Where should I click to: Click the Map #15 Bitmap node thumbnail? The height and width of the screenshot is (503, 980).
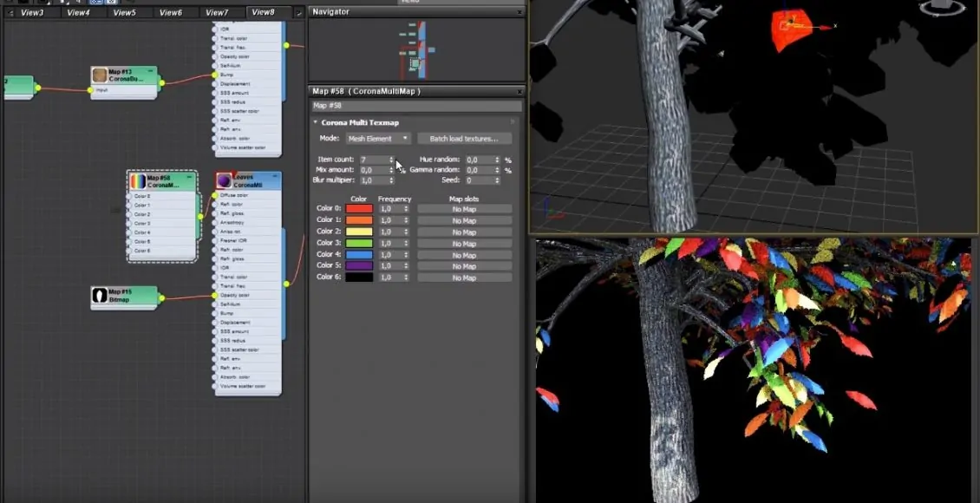100,296
